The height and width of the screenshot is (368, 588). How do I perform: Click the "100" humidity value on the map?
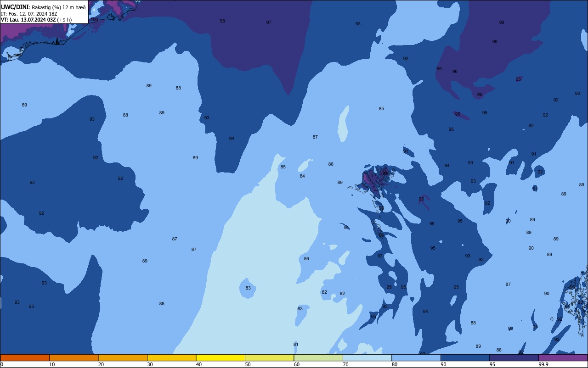pos(94,20)
